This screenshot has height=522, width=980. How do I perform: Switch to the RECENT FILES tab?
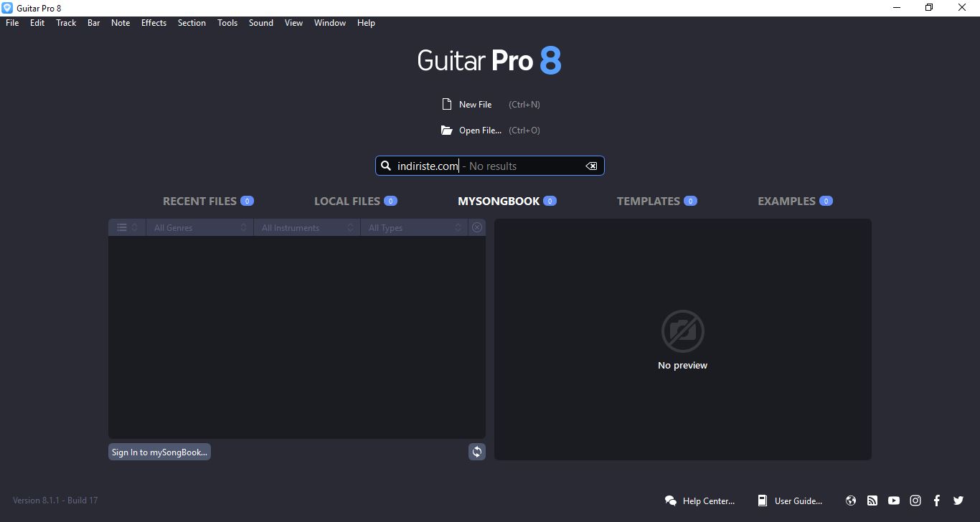coord(208,201)
